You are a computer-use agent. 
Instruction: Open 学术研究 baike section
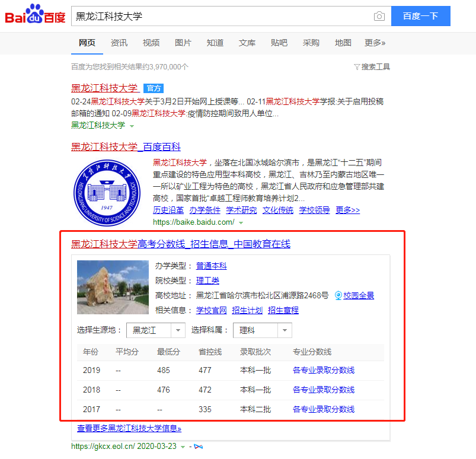(241, 210)
